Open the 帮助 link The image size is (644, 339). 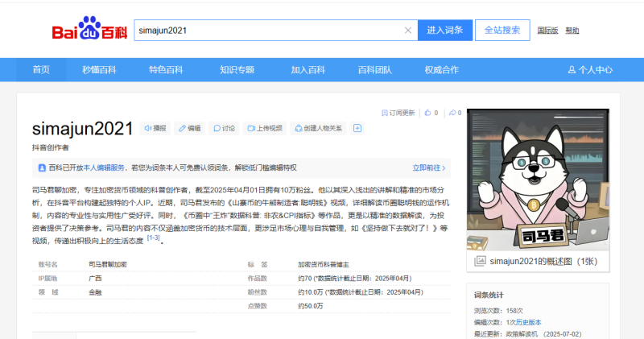[572, 31]
